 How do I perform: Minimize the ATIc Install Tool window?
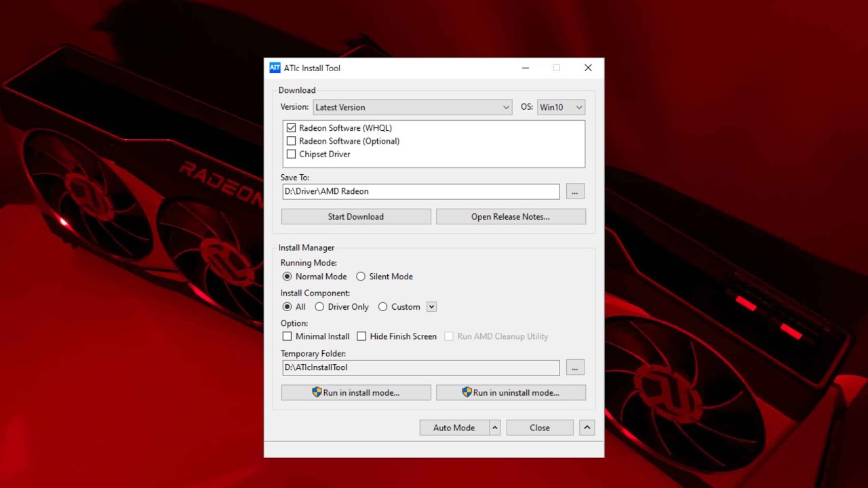pyautogui.click(x=526, y=68)
